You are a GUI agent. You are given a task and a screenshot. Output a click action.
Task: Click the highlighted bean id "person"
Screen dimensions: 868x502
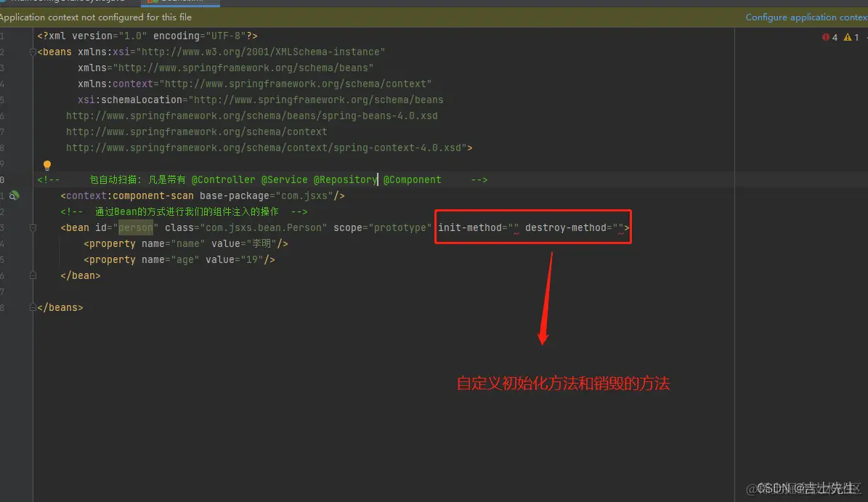(136, 228)
